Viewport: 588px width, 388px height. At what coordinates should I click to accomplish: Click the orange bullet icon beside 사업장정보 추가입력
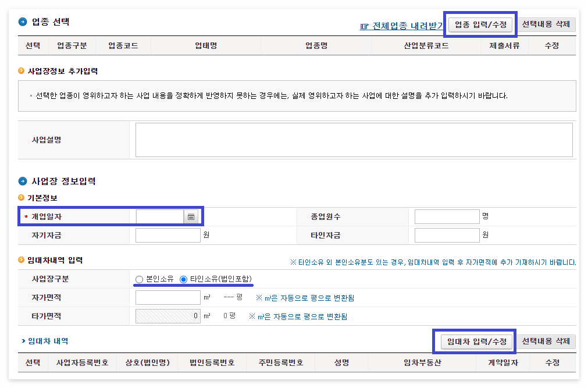point(21,70)
